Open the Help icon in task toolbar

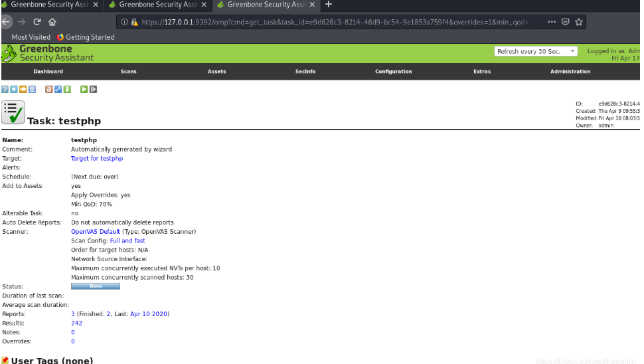(5, 89)
